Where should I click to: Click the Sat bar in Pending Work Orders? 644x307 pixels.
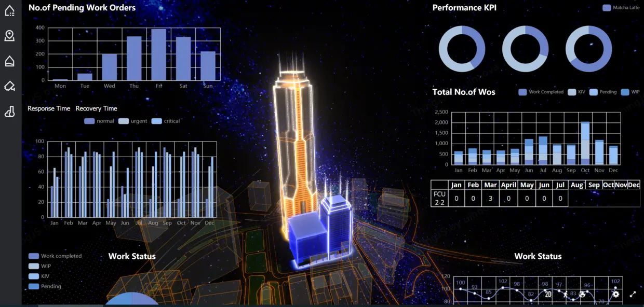tap(183, 59)
